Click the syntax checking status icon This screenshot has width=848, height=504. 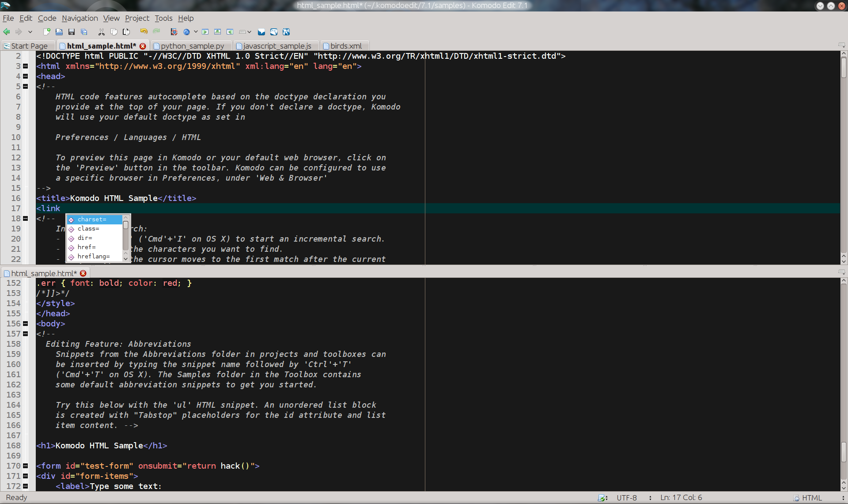602,498
